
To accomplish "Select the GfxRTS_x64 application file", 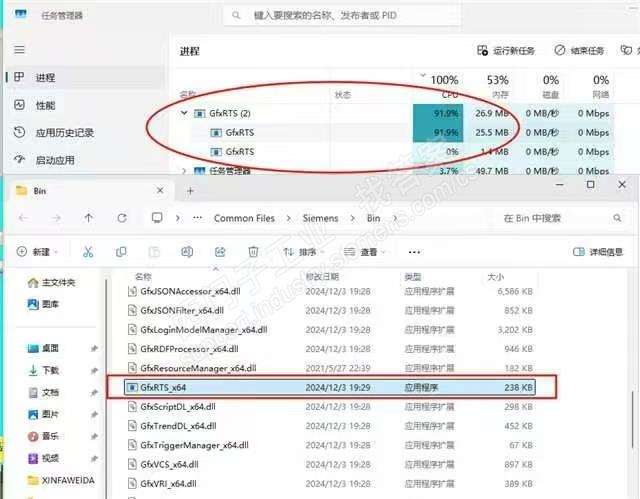I will 164,386.
